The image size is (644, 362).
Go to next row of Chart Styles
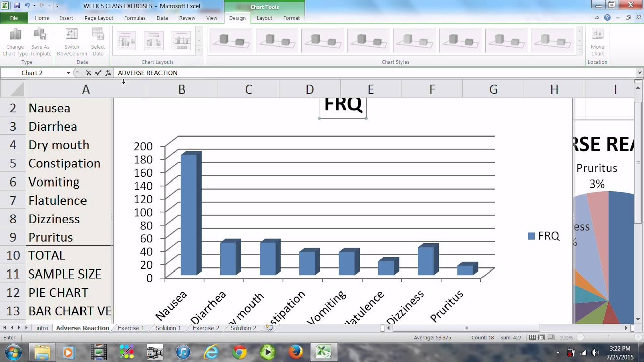coord(580,41)
